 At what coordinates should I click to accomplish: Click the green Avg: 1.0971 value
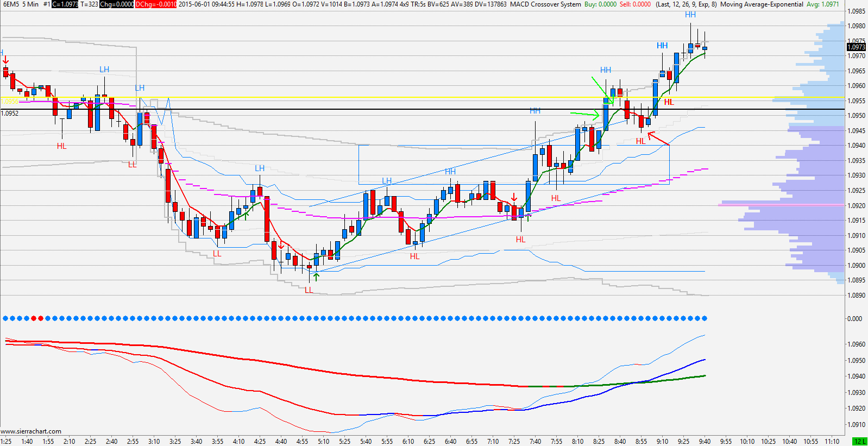point(823,4)
